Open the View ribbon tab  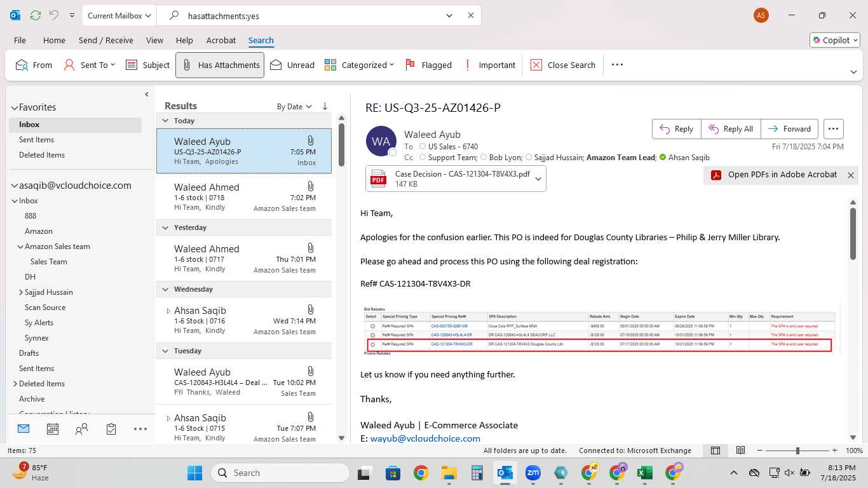154,40
